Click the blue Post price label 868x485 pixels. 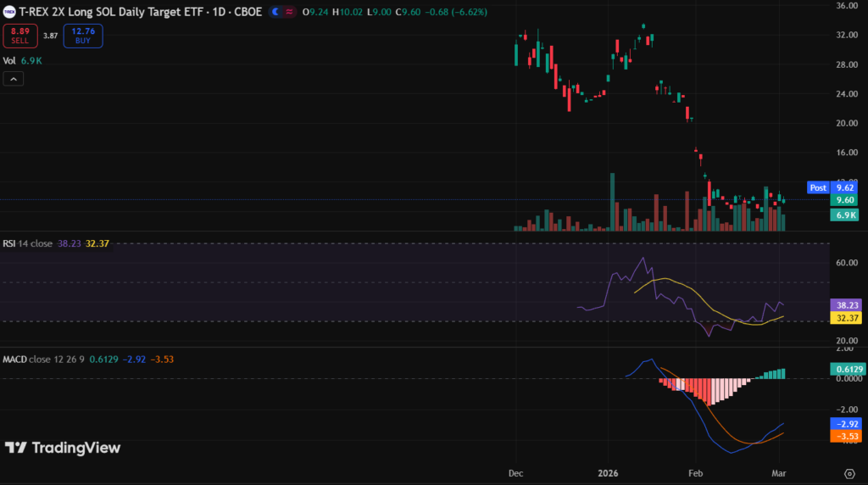pos(818,187)
